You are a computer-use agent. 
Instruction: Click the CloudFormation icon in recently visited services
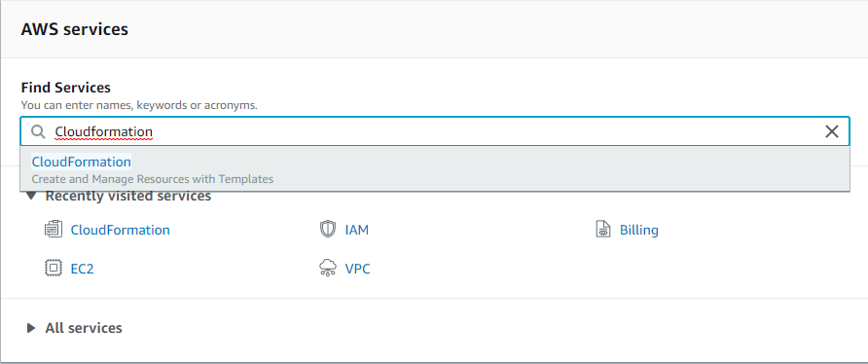click(54, 230)
